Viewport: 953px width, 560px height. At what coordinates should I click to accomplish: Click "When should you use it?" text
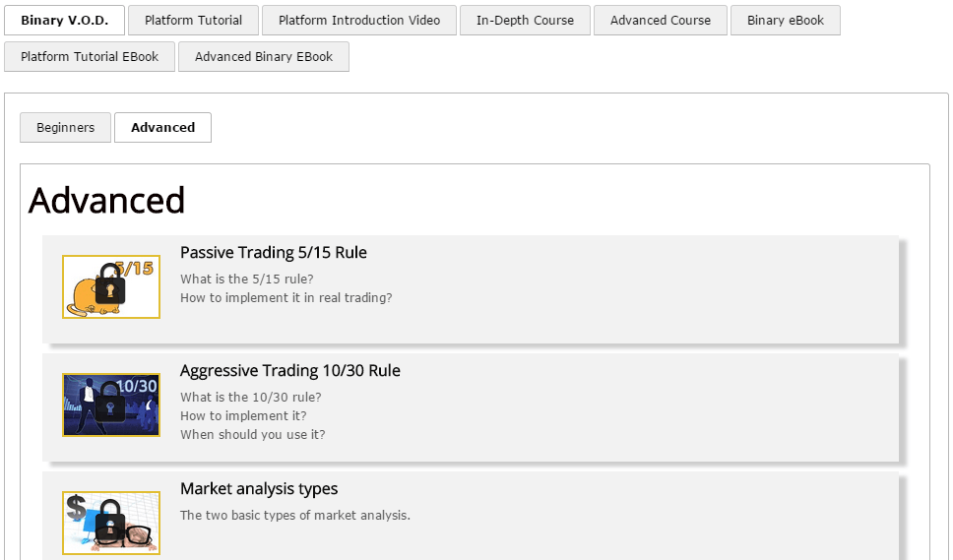(253, 435)
